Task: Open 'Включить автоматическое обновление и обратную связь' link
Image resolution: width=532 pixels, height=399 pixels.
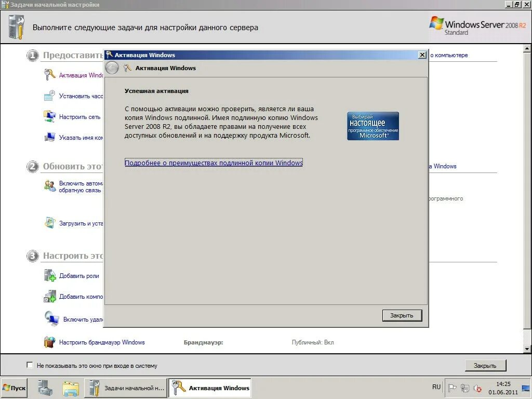Action: [x=81, y=187]
